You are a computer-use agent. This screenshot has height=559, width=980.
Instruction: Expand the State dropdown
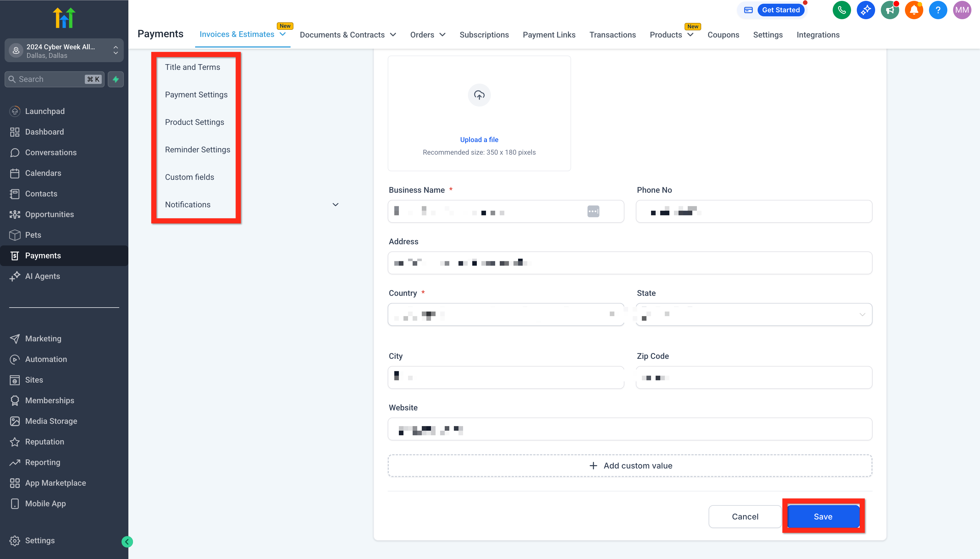[x=862, y=314]
